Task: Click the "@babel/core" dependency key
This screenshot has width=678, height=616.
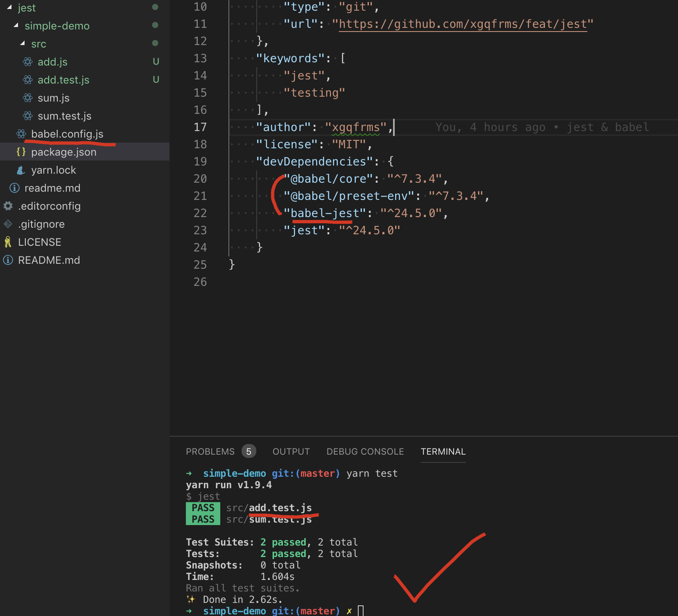Action: (328, 179)
